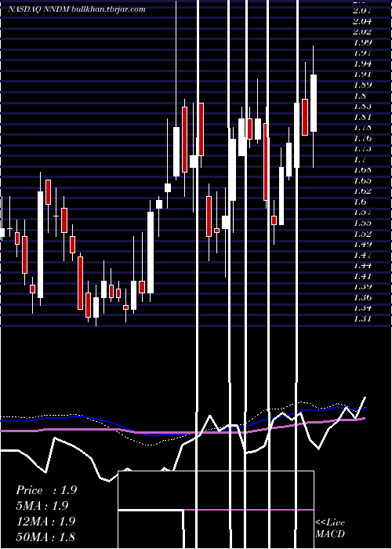Image resolution: width=392 pixels, height=549 pixels.
Task: Click the 1.97 price level label
Action: (x=362, y=53)
